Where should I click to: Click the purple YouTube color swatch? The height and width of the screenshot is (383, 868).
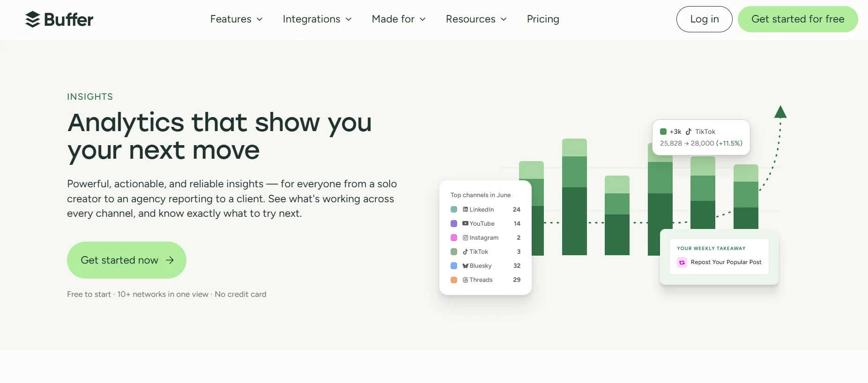pyautogui.click(x=454, y=223)
